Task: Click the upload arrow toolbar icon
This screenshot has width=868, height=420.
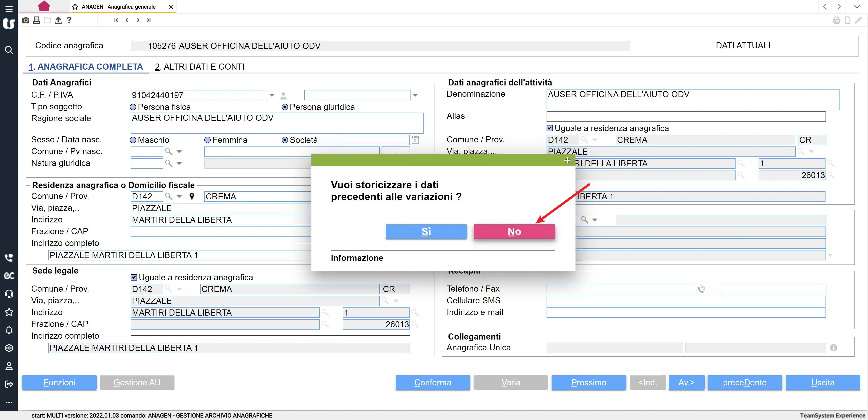Action: click(x=58, y=20)
